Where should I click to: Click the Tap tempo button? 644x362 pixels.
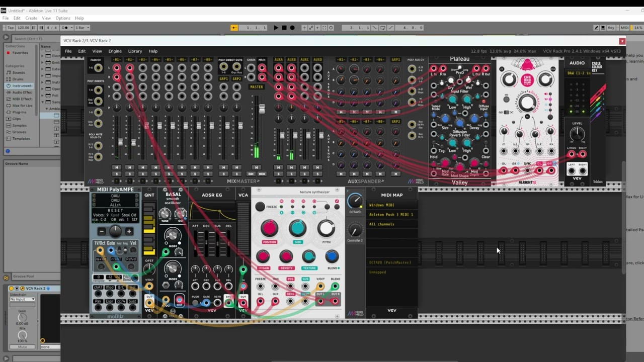pyautogui.click(x=10, y=28)
